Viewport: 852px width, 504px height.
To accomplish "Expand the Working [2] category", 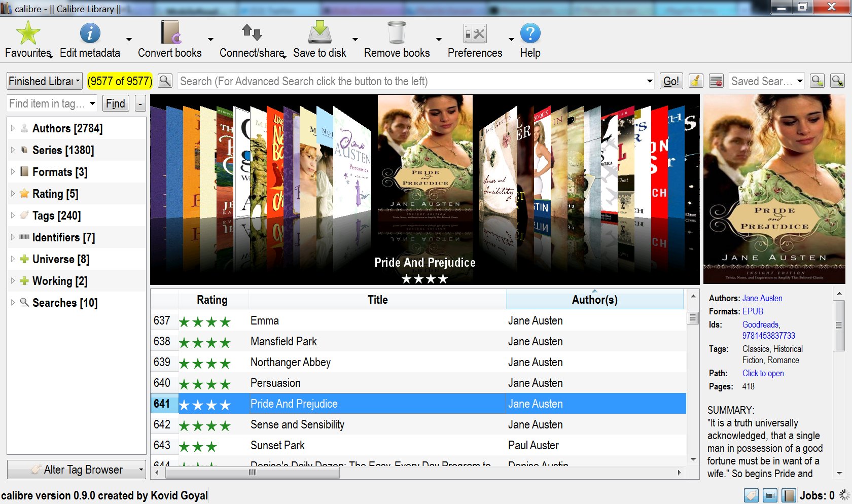I will pos(13,281).
